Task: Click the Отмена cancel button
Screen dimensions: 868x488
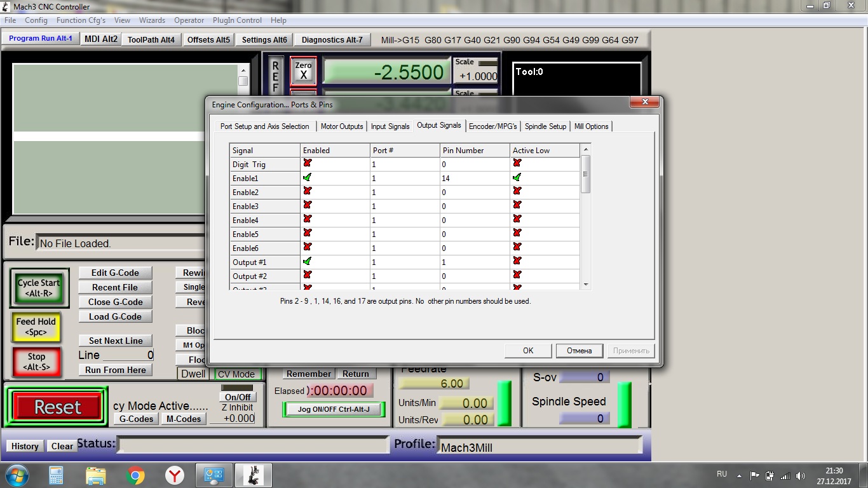Action: point(580,351)
